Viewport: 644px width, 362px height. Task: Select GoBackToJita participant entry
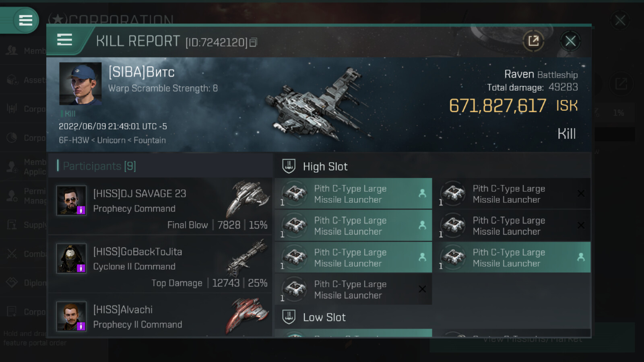coord(160,265)
